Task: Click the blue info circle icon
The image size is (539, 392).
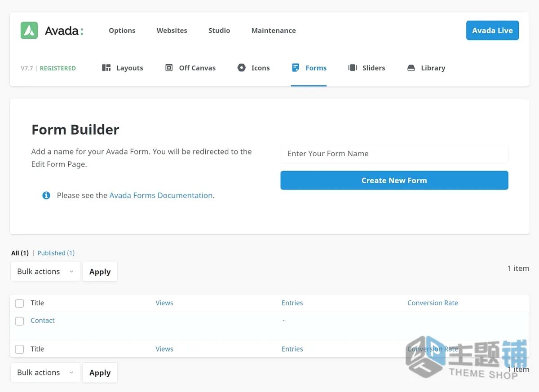Action: click(46, 195)
